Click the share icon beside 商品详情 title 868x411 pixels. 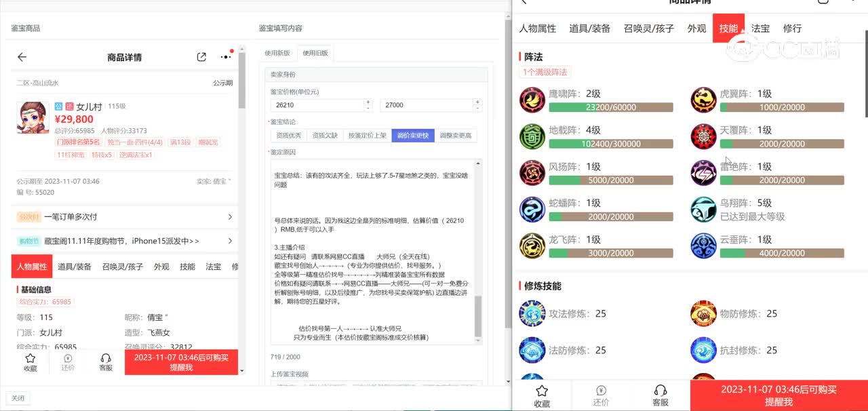[201, 58]
